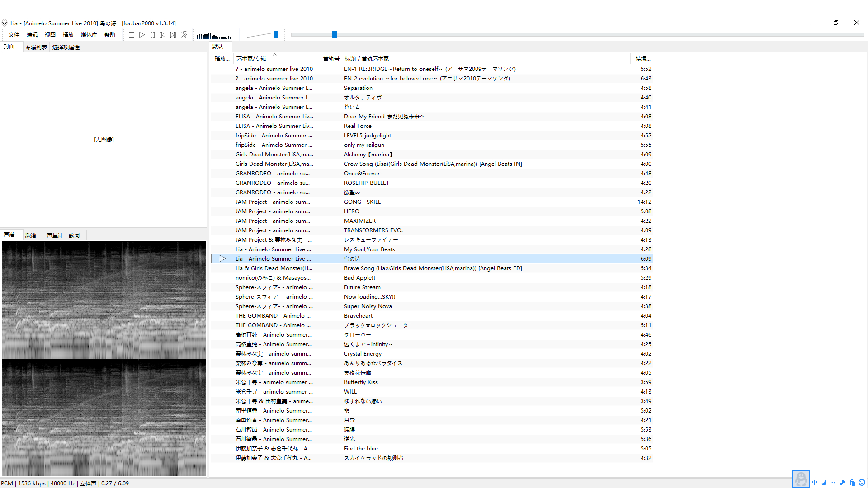Select the track Bad Apple!!
Viewport: 868px width, 488px height.
[359, 278]
